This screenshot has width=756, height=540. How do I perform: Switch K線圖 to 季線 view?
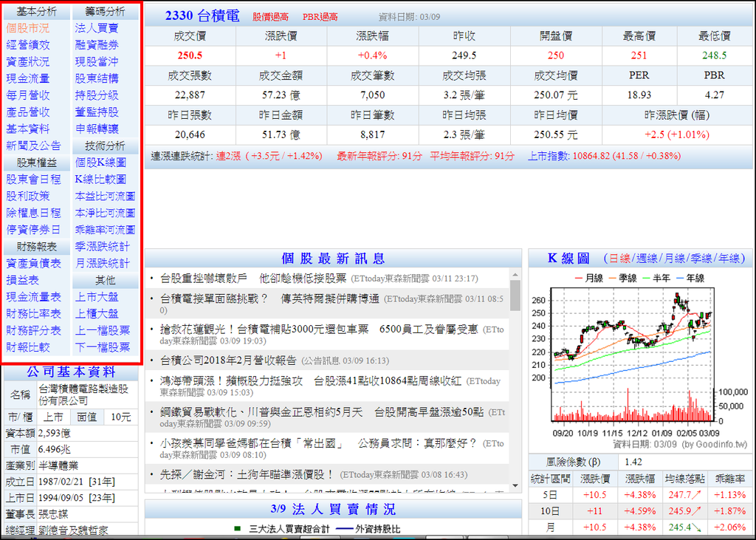coord(701,259)
